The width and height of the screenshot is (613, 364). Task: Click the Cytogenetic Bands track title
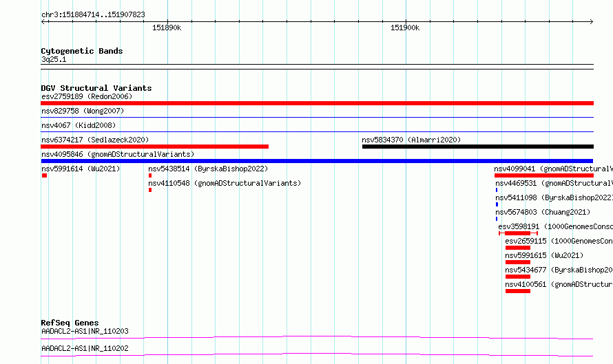click(82, 51)
